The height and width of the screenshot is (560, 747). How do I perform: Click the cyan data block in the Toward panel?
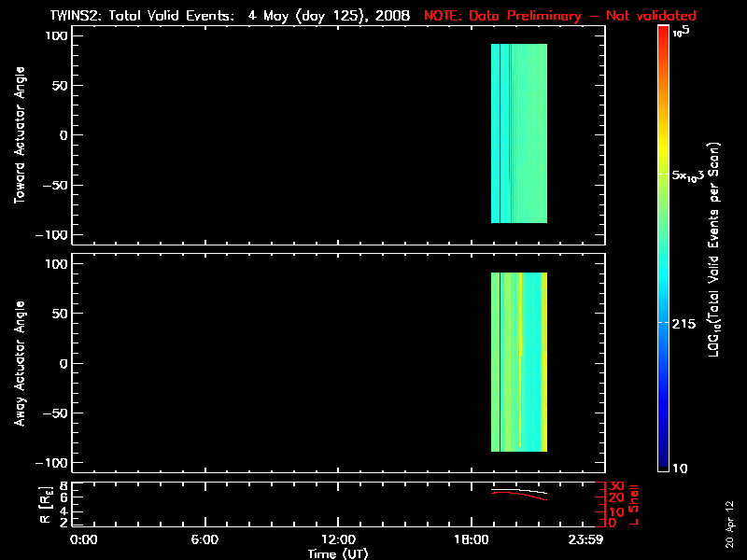coord(518,133)
